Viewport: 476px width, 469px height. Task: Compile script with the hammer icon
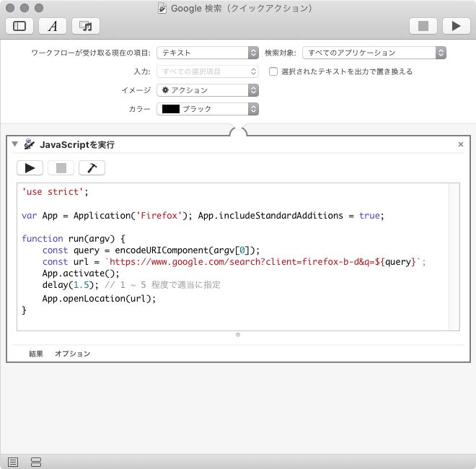[x=92, y=168]
